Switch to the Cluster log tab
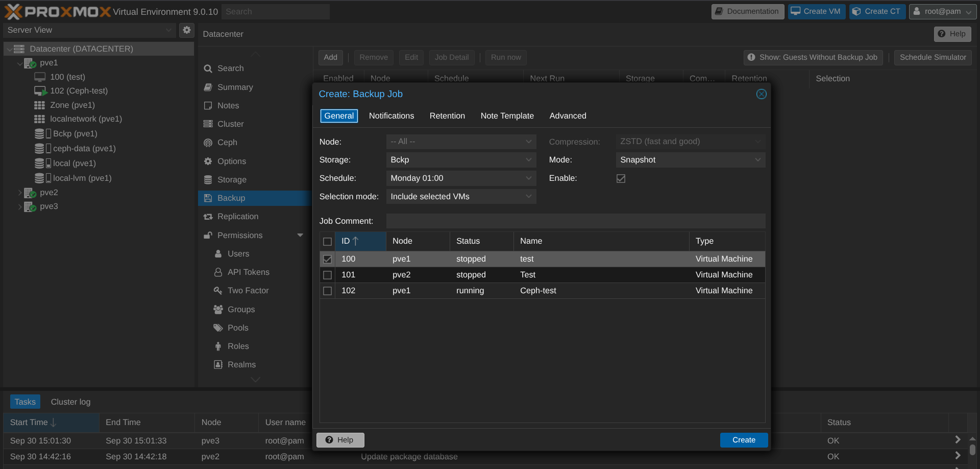The width and height of the screenshot is (980, 469). [70, 402]
